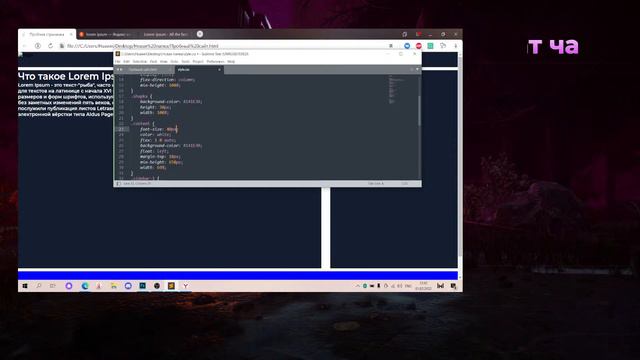Image resolution: width=640 pixels, height=360 pixels.
Task: Switch to the Пробная страница browser tab
Action: (x=47, y=34)
